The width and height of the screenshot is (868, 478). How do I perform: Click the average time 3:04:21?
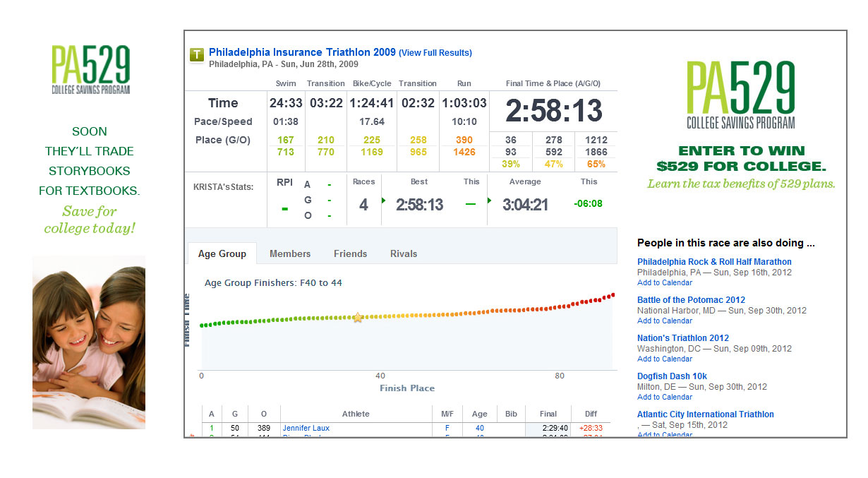(x=526, y=205)
